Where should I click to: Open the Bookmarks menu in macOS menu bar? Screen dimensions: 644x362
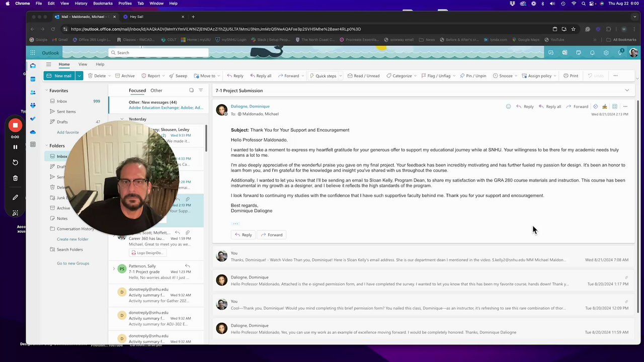pyautogui.click(x=103, y=4)
